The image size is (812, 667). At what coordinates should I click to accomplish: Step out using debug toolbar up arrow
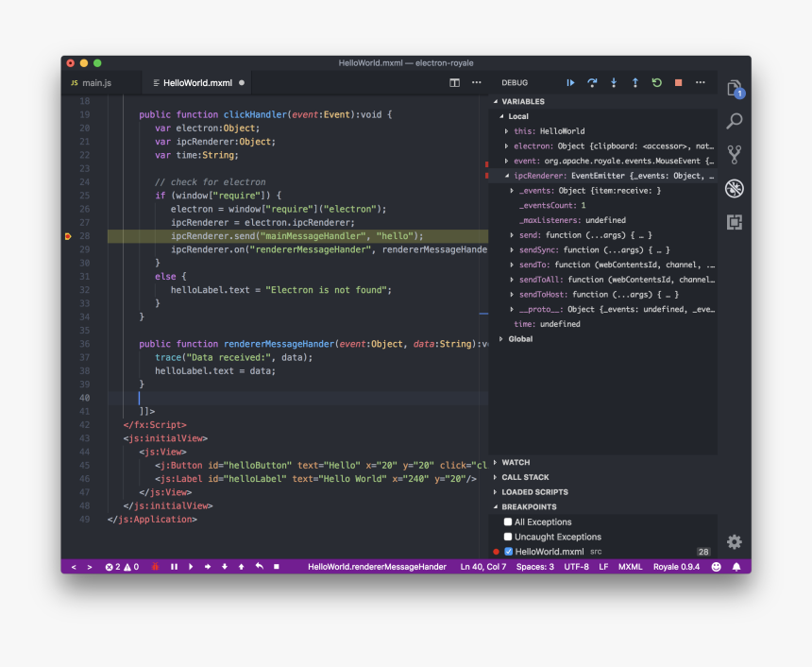pyautogui.click(x=634, y=83)
